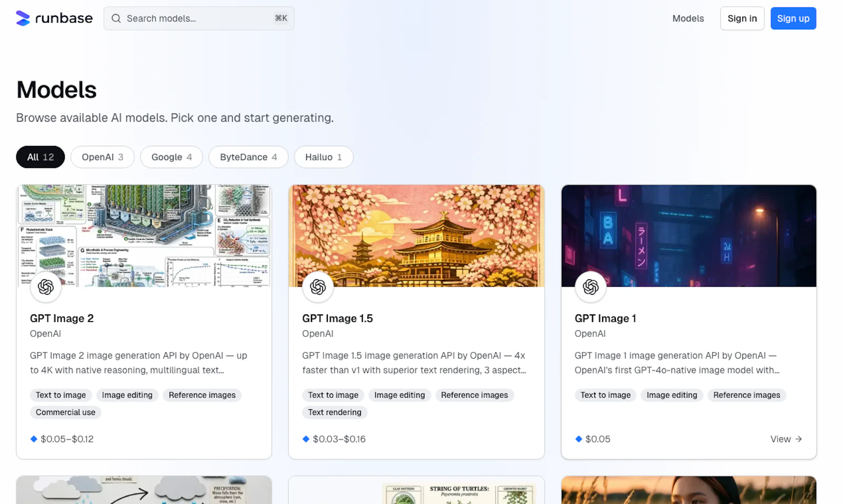The width and height of the screenshot is (843, 504).
Task: Click the blue diamond icon beside $0.03–$0.16
Action: 306,439
